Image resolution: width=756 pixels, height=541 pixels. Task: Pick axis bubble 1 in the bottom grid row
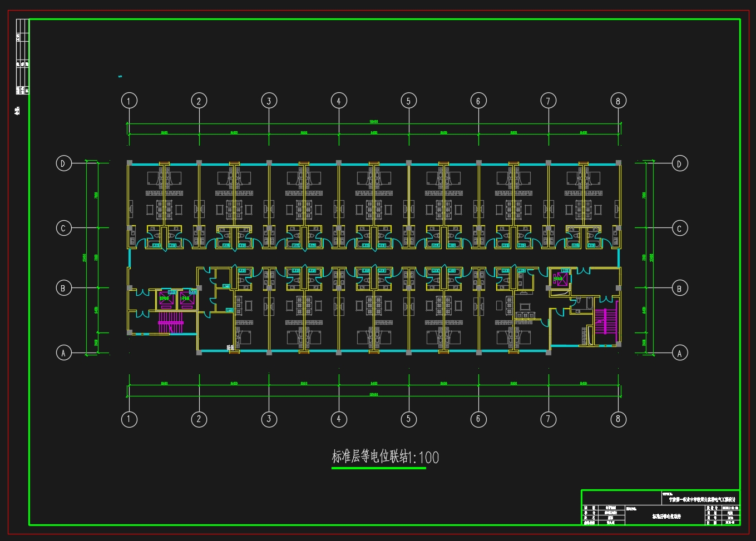click(129, 419)
